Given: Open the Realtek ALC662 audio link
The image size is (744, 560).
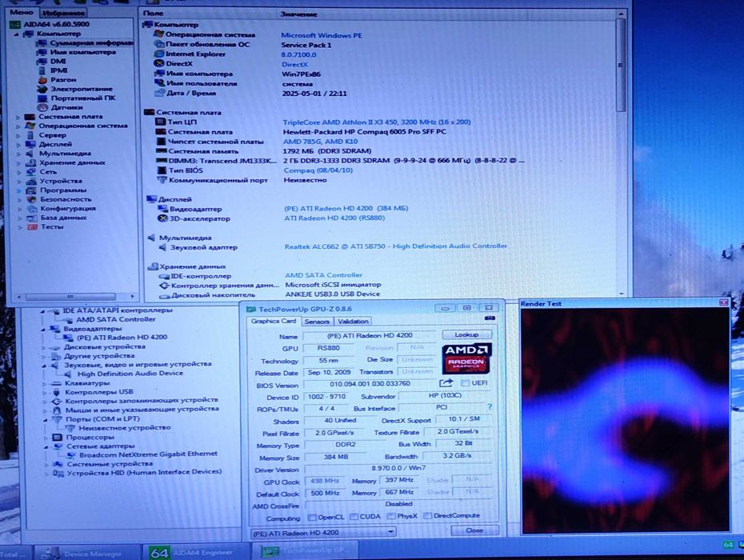Looking at the screenshot, I should [396, 246].
